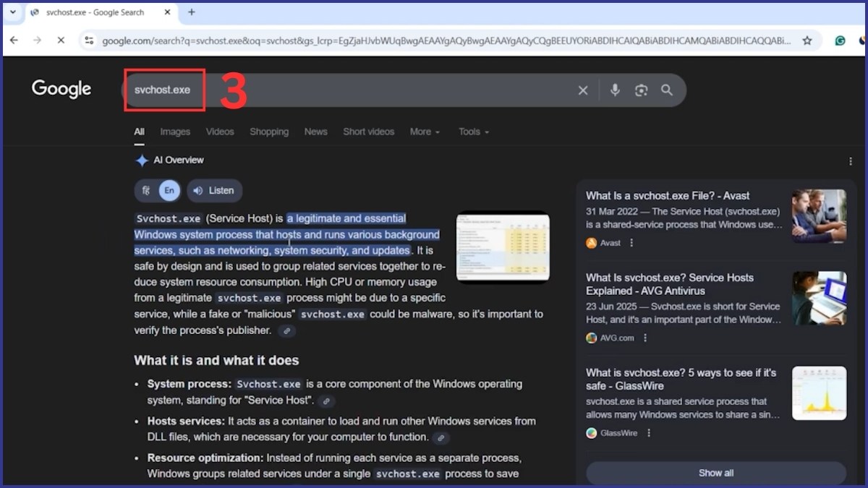The image size is (868, 488).
Task: Switch to the Images tab
Action: pyautogui.click(x=175, y=132)
